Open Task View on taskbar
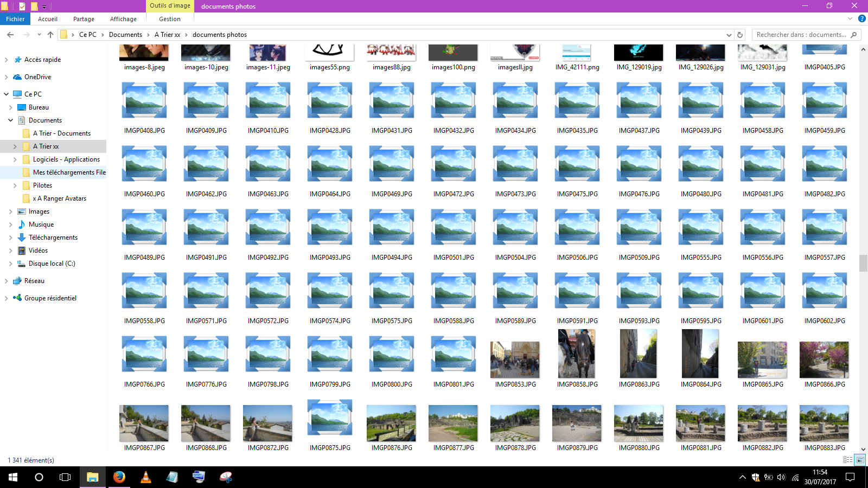The width and height of the screenshot is (868, 488). (x=65, y=477)
